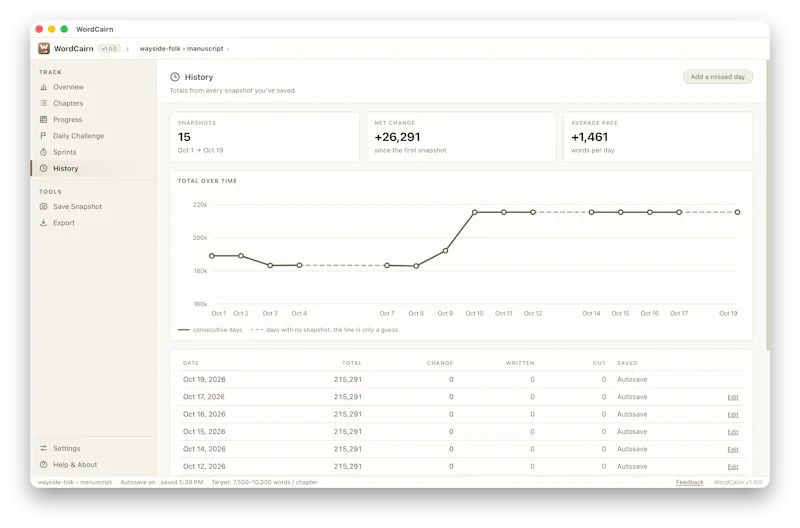Open Daily Challenge page
Image resolution: width=800 pixels, height=528 pixels.
pyautogui.click(x=93, y=136)
